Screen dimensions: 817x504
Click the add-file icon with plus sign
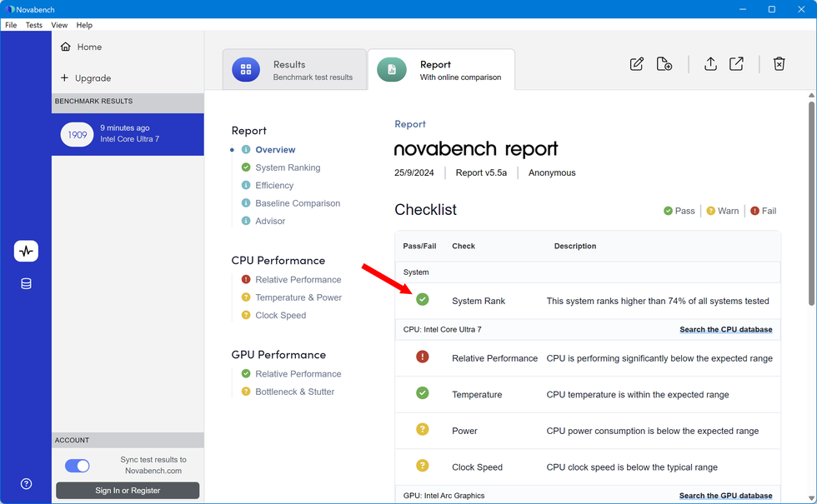click(x=664, y=64)
